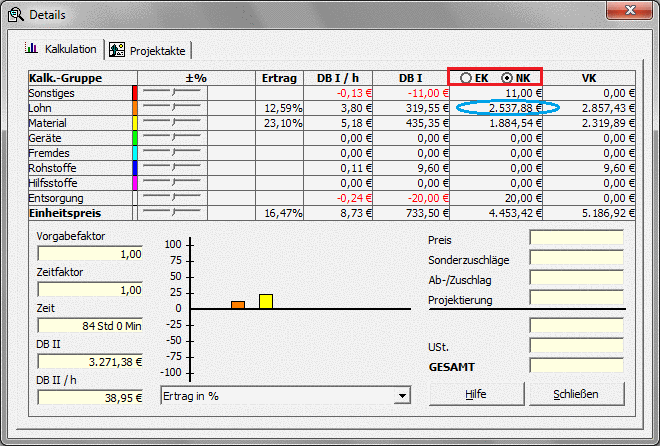Adjust the Geräte percentage slider
Screen dimensions: 660x446
[172, 138]
